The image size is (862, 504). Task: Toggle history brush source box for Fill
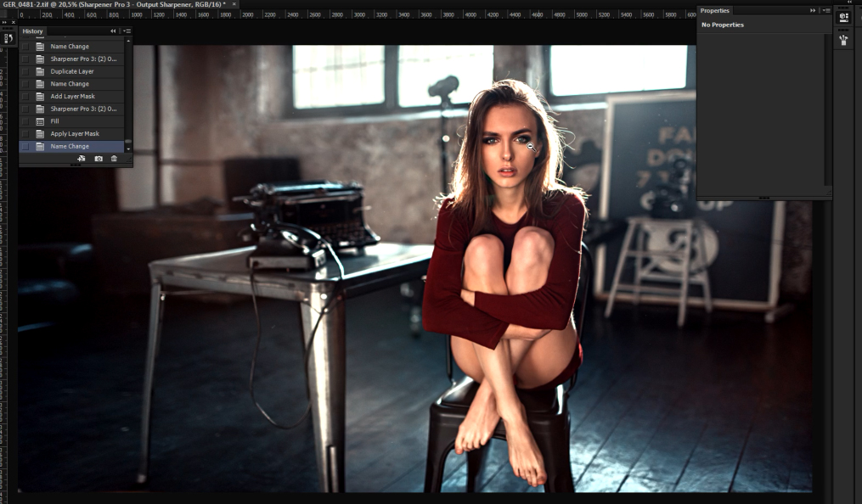(25, 121)
